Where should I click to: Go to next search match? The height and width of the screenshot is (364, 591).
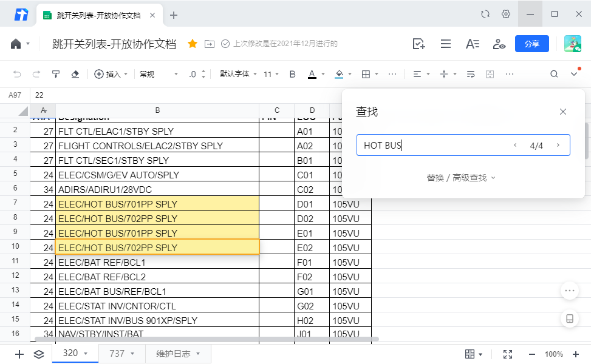[558, 146]
